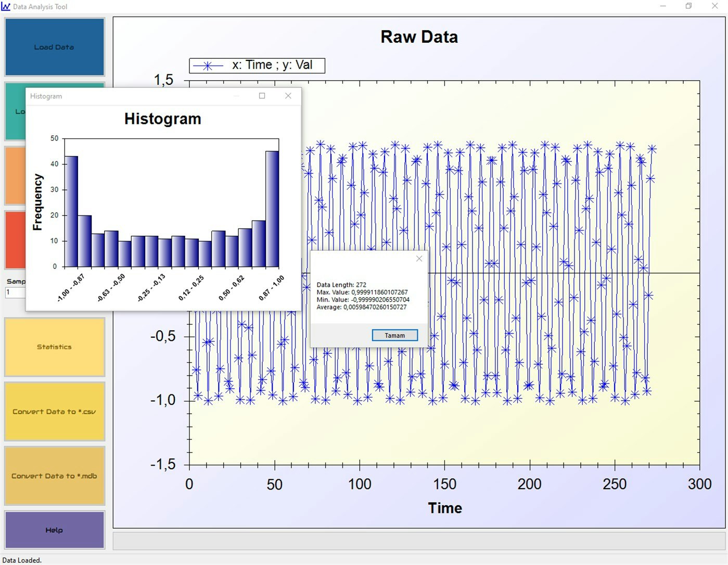The width and height of the screenshot is (728, 565).
Task: Click the tall rightmost histogram bar 0,87 - 1,00
Action: [271, 208]
